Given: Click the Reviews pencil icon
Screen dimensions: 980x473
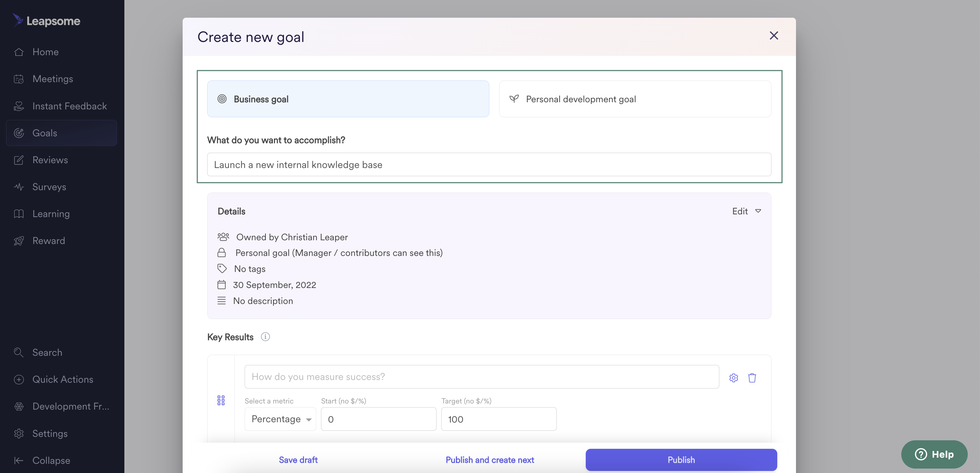Looking at the screenshot, I should pos(19,160).
